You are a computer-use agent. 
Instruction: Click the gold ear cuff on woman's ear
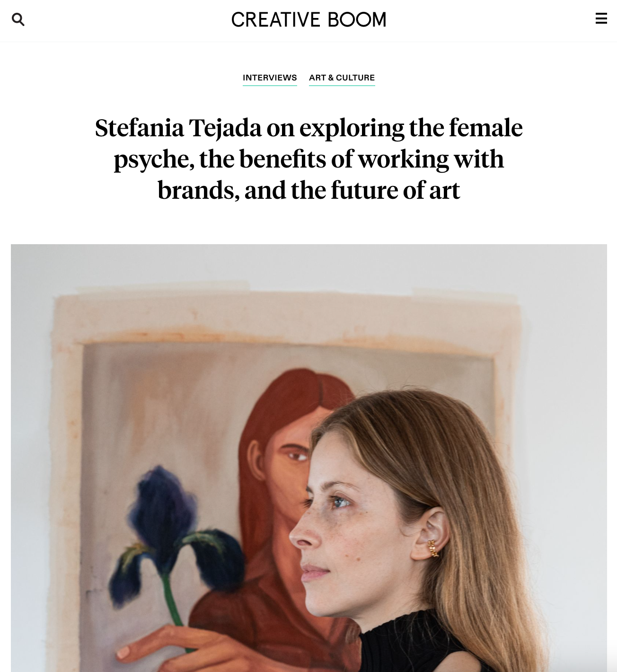432,548
